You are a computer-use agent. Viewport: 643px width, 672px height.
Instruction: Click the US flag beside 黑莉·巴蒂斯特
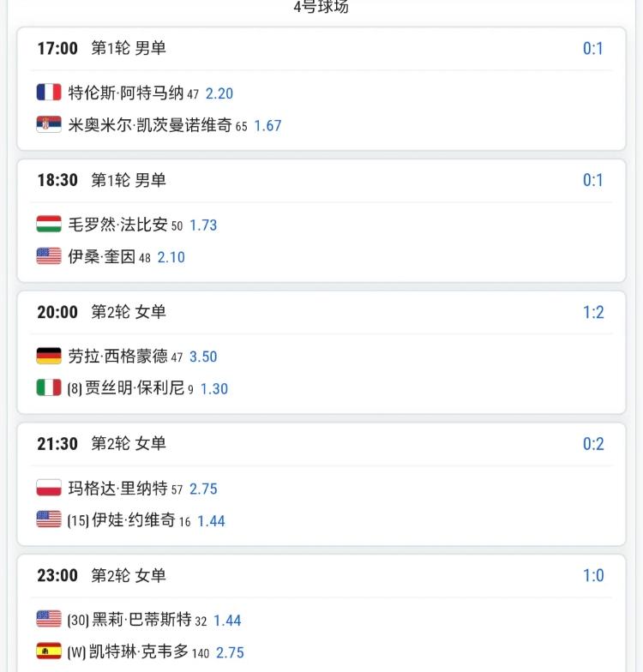point(49,619)
